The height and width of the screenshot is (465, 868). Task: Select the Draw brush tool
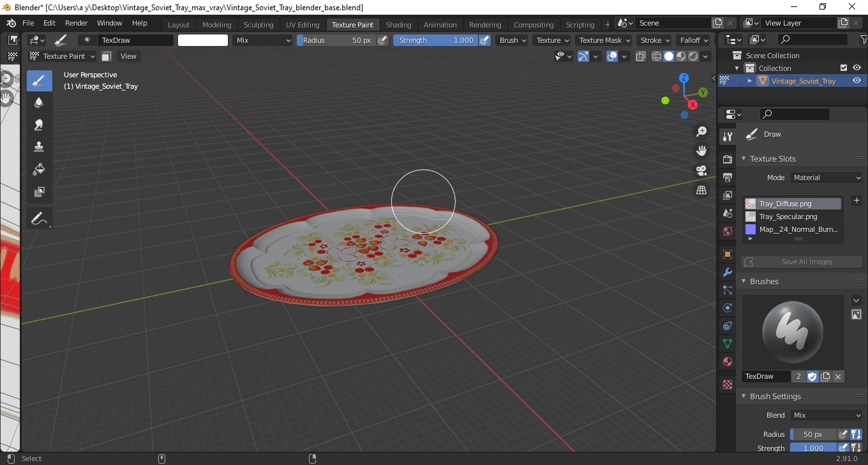[39, 81]
